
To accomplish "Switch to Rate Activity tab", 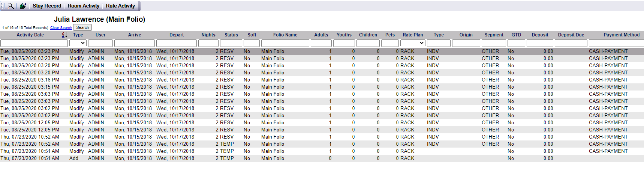I will point(120,6).
